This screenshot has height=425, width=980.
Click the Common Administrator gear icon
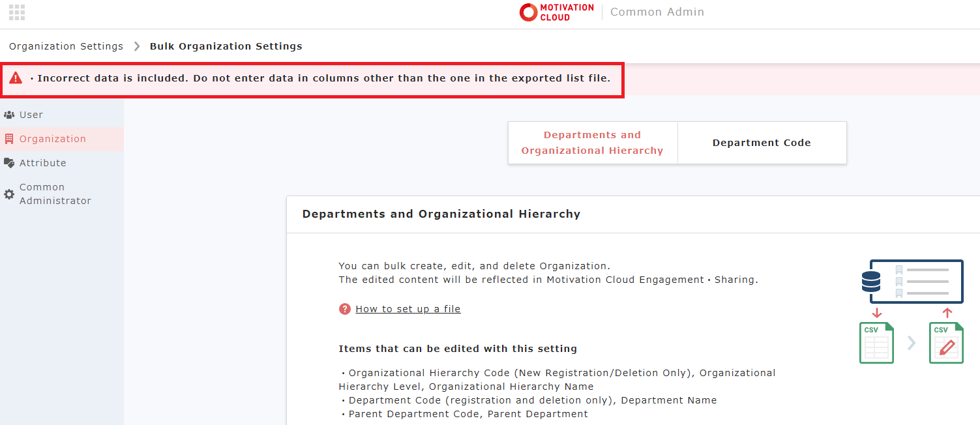click(9, 194)
